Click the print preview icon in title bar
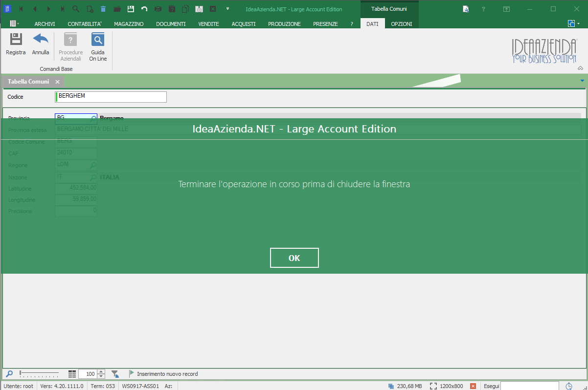Screen dimensions: 588x390 pyautogui.click(x=199, y=9)
